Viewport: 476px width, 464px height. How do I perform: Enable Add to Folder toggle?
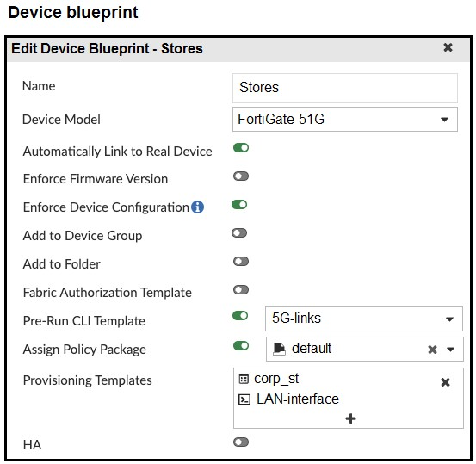coord(241,262)
